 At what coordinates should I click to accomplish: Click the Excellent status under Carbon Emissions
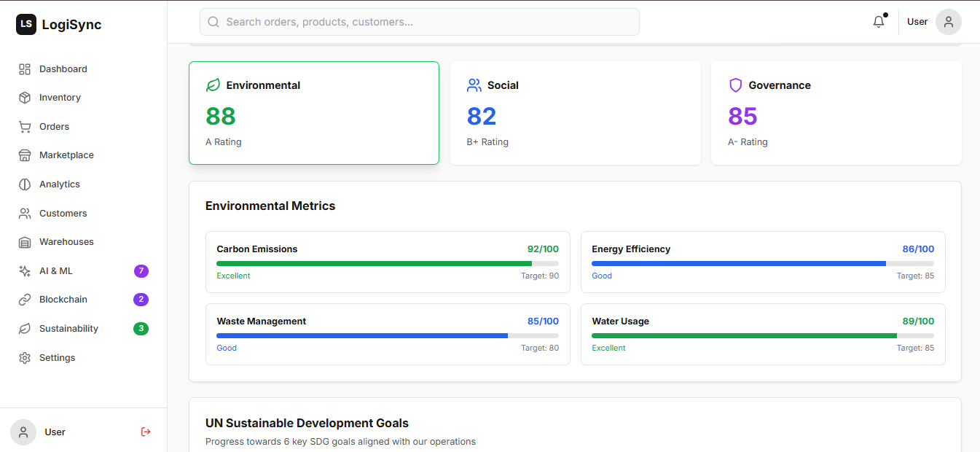click(233, 276)
